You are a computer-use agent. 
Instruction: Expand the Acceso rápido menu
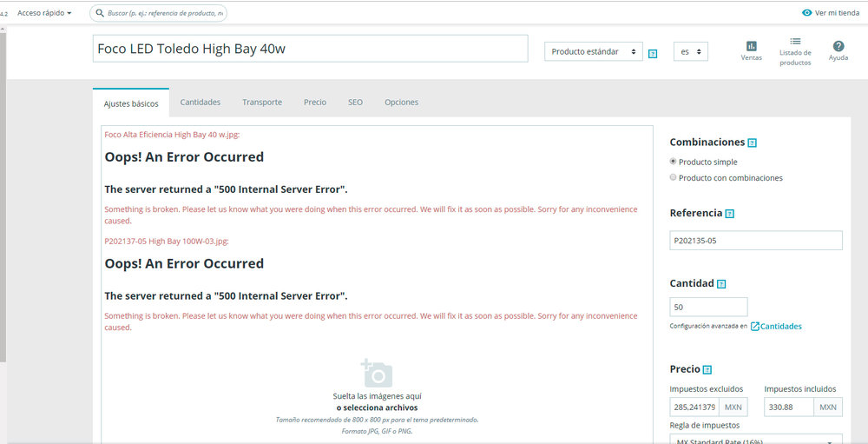point(44,13)
